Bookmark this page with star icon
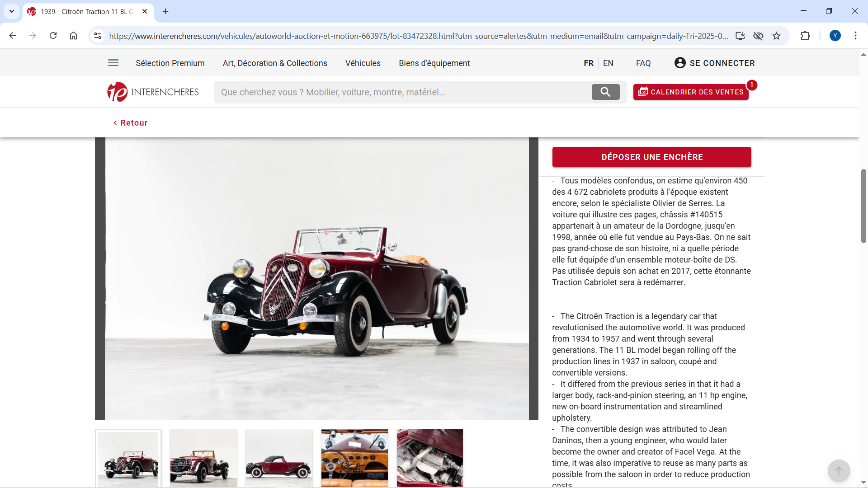This screenshot has width=868, height=488. tap(776, 36)
